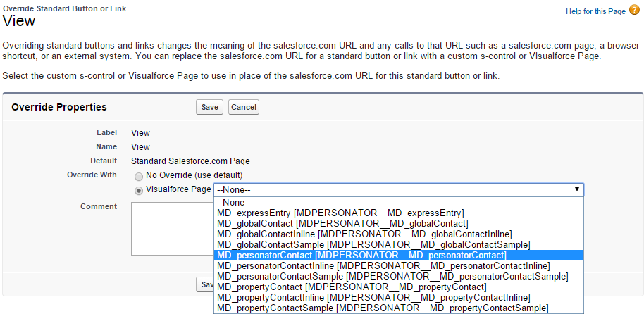
Task: Choose MD_propertyContact from the list
Action: [352, 287]
